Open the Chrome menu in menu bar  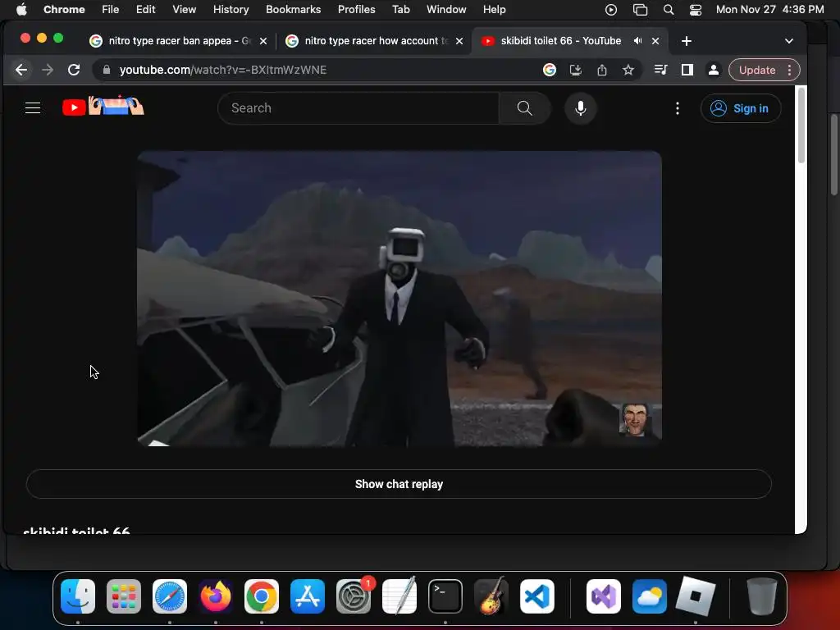click(x=64, y=9)
